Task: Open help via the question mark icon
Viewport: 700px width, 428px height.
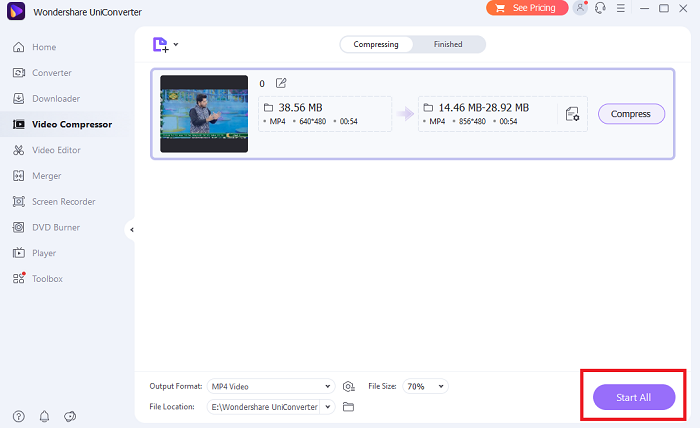Action: [x=18, y=416]
